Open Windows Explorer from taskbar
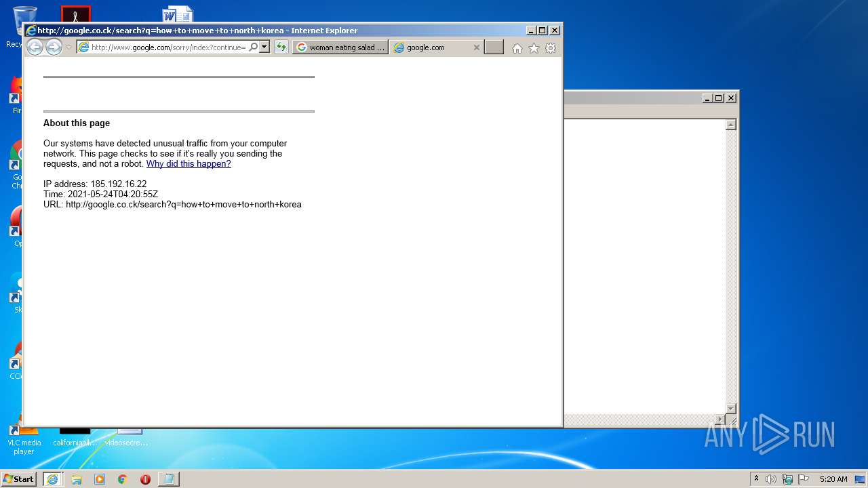This screenshot has height=488, width=868. (x=77, y=479)
